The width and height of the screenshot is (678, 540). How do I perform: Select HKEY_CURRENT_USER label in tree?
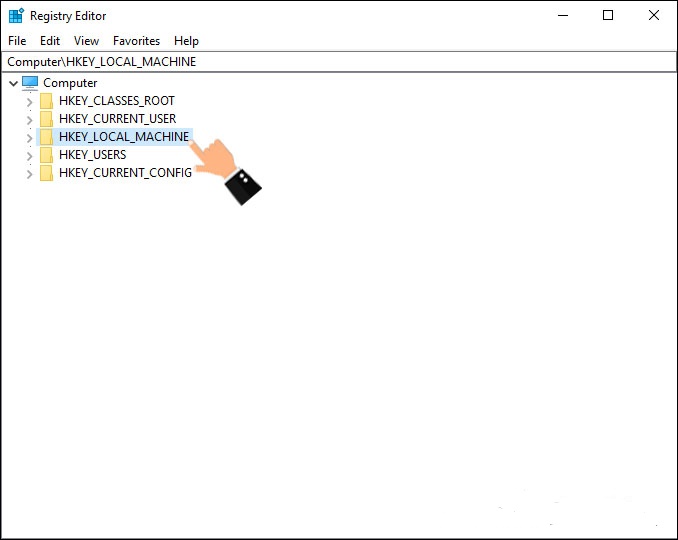[118, 118]
